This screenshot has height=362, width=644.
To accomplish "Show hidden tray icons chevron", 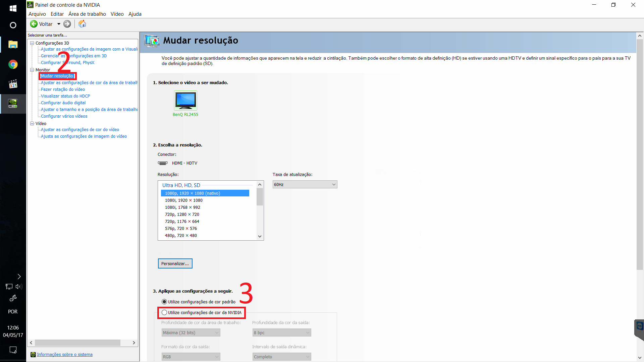I will coord(19,277).
